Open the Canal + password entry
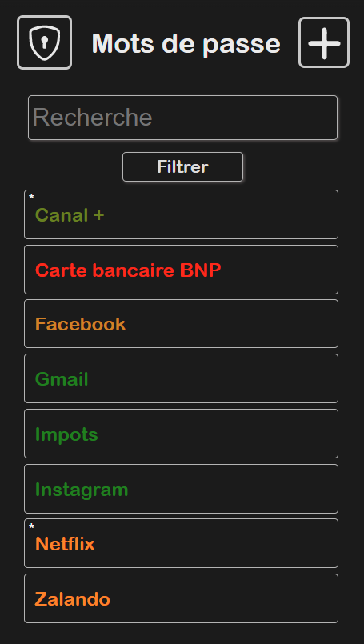This screenshot has width=364, height=644. click(x=181, y=214)
